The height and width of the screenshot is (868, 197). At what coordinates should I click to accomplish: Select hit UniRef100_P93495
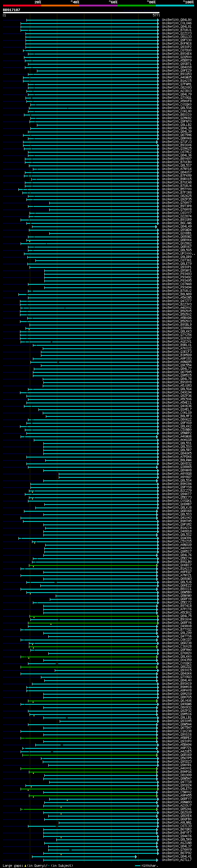pos(177,280)
